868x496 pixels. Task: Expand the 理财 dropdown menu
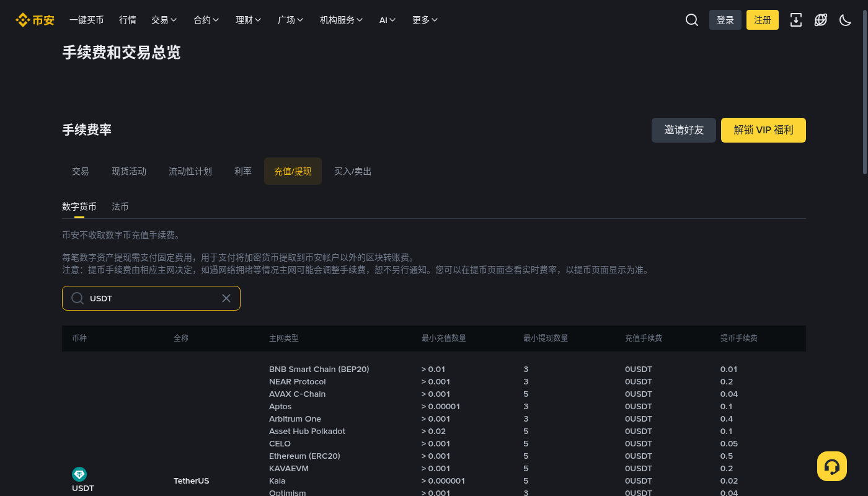[249, 20]
